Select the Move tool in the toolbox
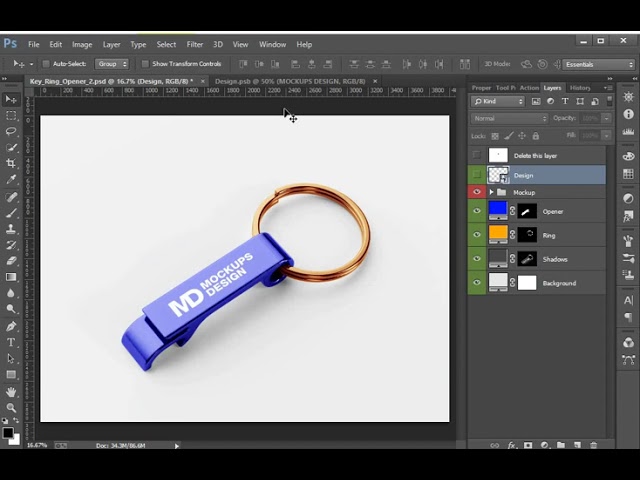 pyautogui.click(x=11, y=99)
